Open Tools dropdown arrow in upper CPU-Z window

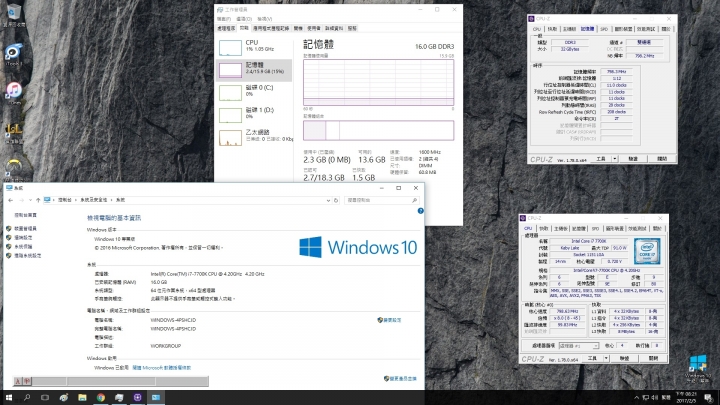pos(614,158)
